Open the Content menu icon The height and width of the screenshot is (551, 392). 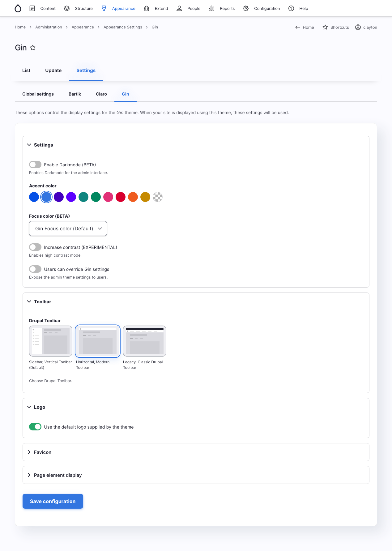[x=32, y=8]
